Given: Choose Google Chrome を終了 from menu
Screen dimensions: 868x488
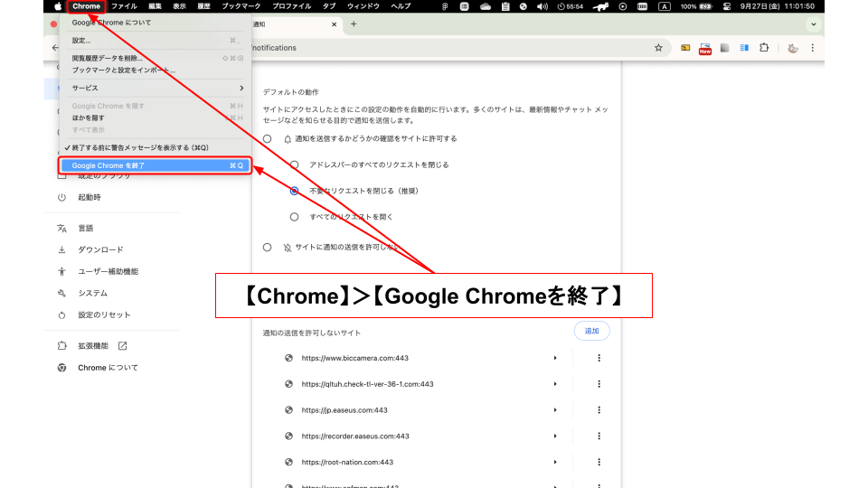Looking at the screenshot, I should 157,165.
